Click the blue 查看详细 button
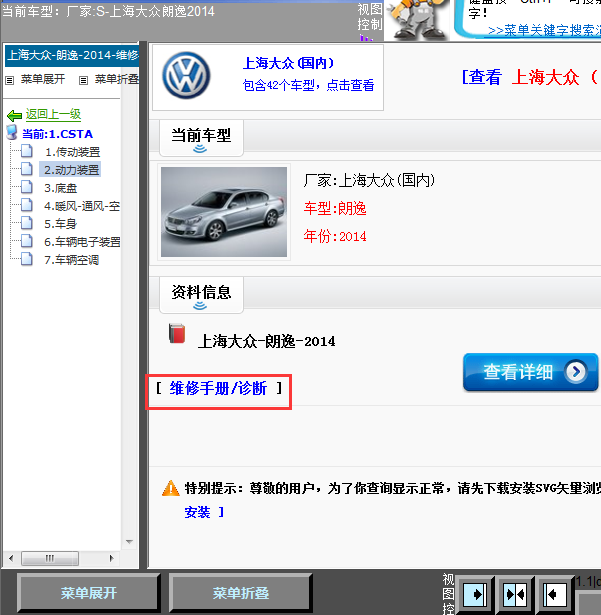This screenshot has height=615, width=601. tap(530, 372)
